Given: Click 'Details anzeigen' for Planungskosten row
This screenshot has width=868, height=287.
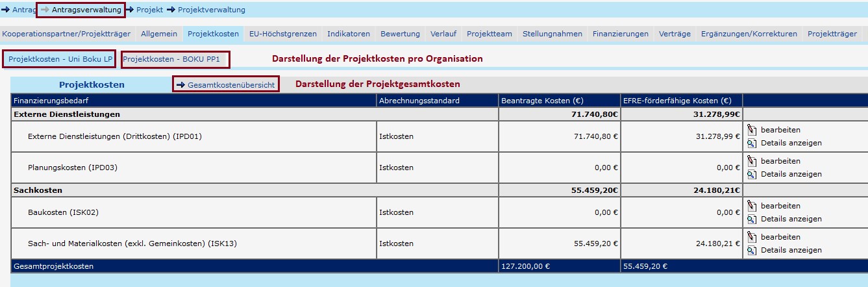Looking at the screenshot, I should [x=791, y=175].
